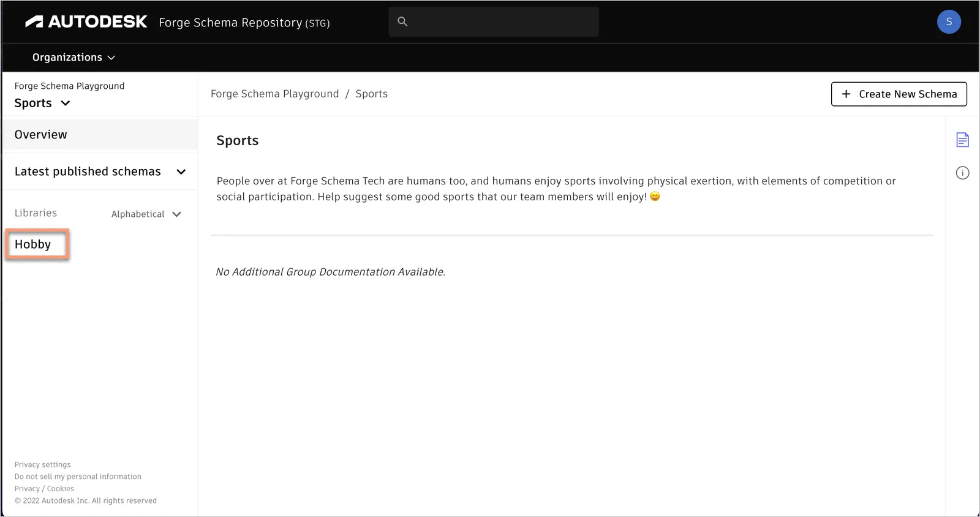Click the Autodesk logo
980x517 pixels.
pos(86,22)
